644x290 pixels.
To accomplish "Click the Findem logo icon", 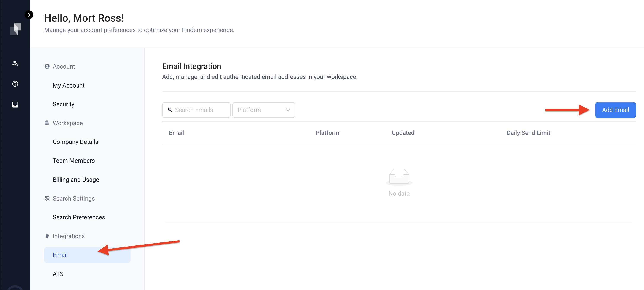I will click(x=16, y=29).
